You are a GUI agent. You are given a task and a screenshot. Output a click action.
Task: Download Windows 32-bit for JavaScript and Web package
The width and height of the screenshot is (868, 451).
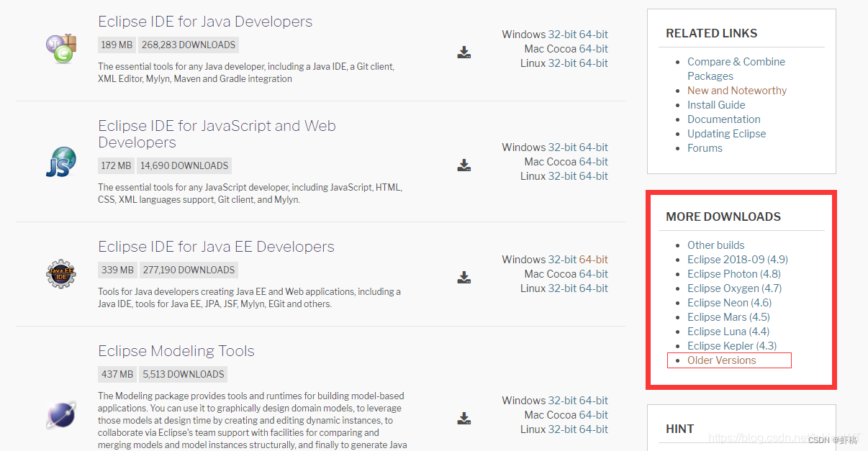coord(562,147)
